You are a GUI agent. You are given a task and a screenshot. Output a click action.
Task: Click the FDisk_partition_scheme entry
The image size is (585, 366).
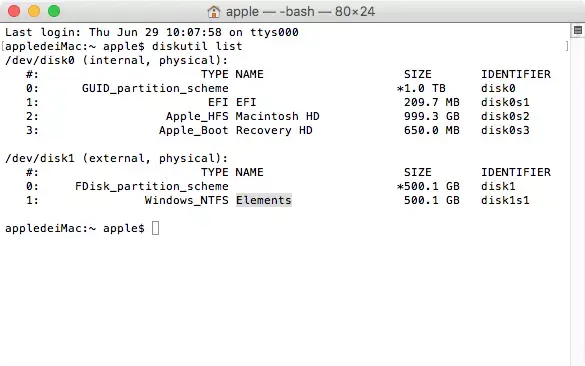(x=151, y=186)
